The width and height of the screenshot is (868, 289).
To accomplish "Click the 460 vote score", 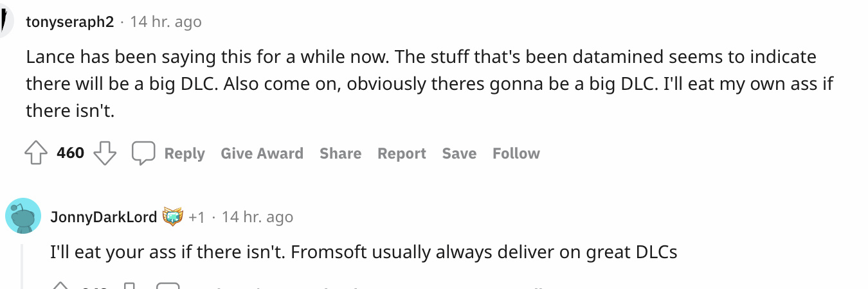I will coord(71,153).
